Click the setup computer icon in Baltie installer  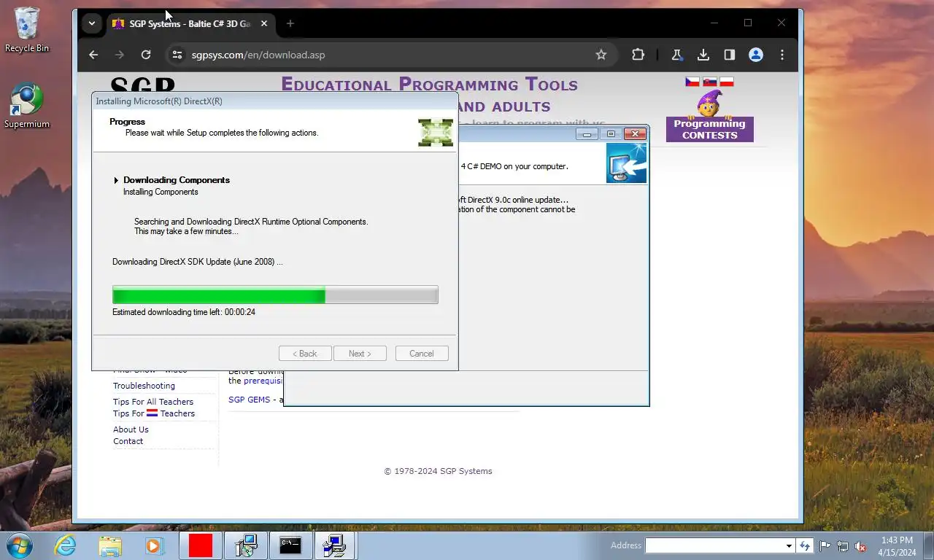pyautogui.click(x=626, y=163)
